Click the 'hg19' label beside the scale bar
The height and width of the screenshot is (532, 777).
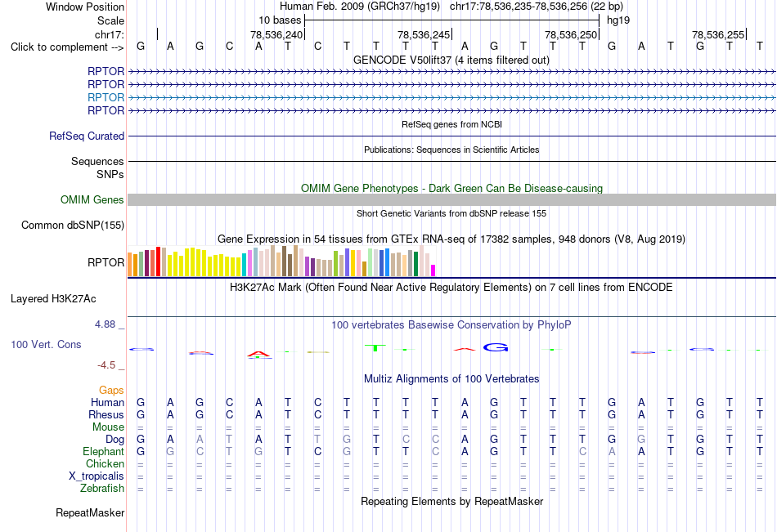[618, 20]
